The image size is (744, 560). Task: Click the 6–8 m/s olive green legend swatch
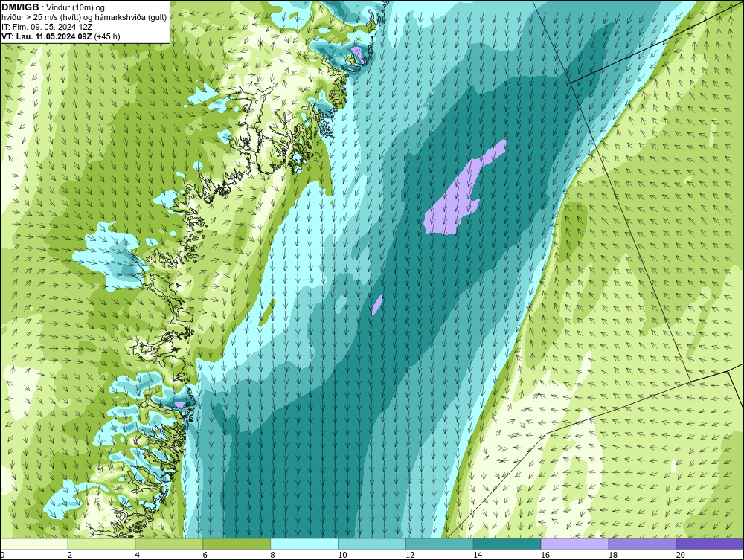coord(237,544)
